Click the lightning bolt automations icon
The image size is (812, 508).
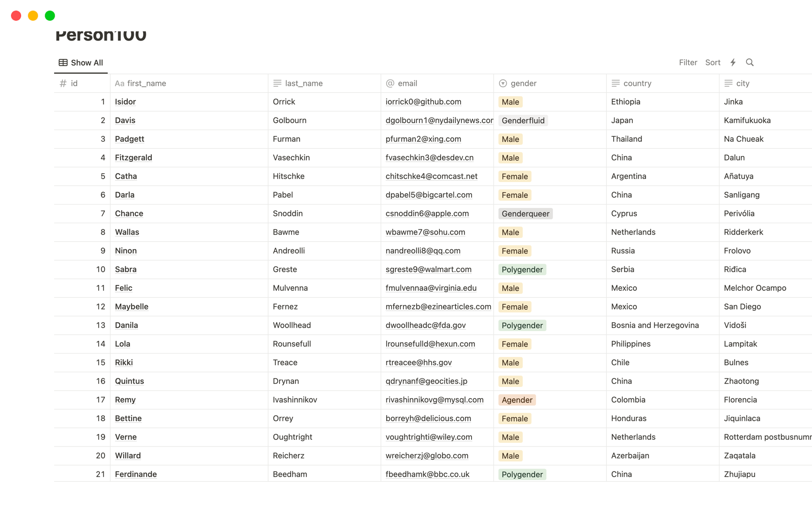tap(733, 63)
